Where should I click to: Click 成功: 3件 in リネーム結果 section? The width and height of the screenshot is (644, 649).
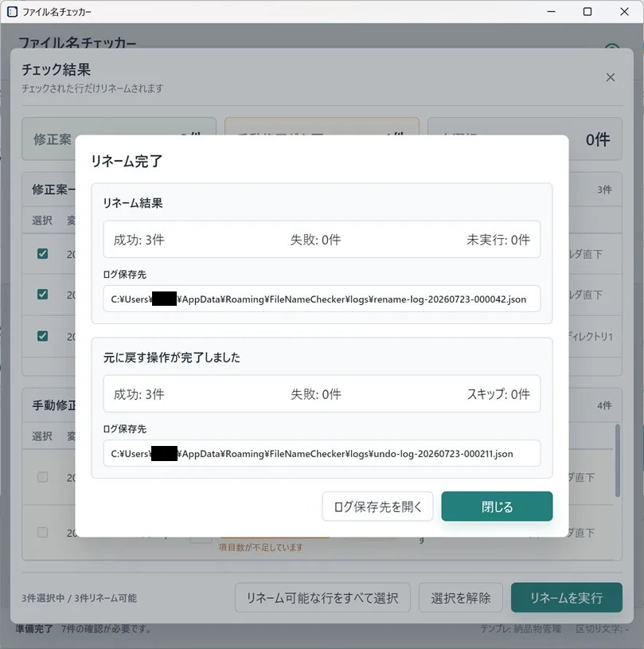click(139, 240)
